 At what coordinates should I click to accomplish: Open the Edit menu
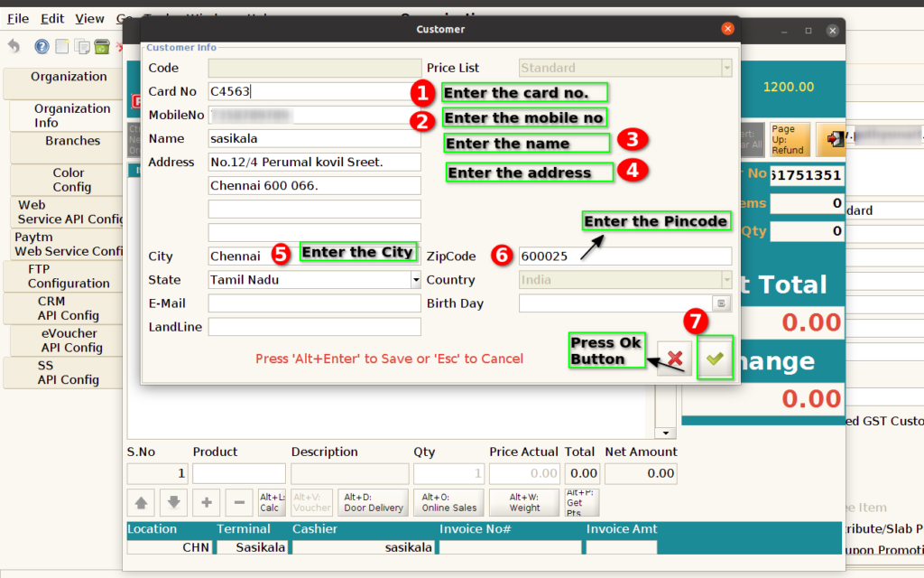(51, 19)
